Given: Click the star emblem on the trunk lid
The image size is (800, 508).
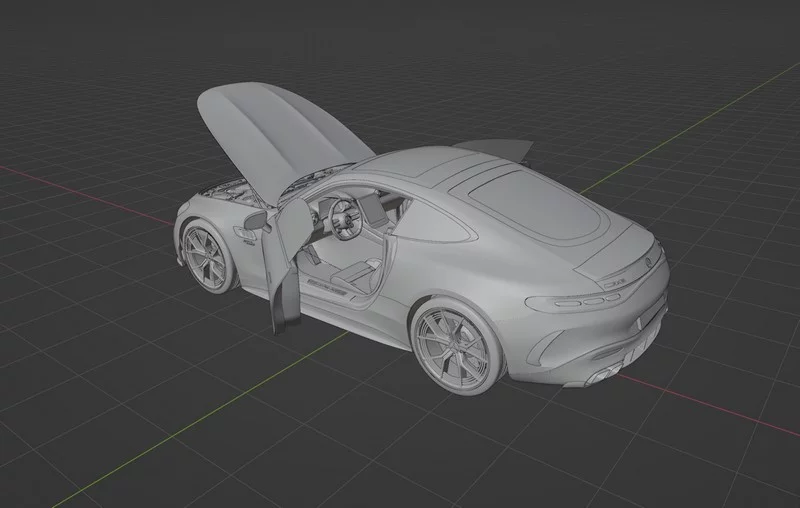Looking at the screenshot, I should pyautogui.click(x=649, y=263).
